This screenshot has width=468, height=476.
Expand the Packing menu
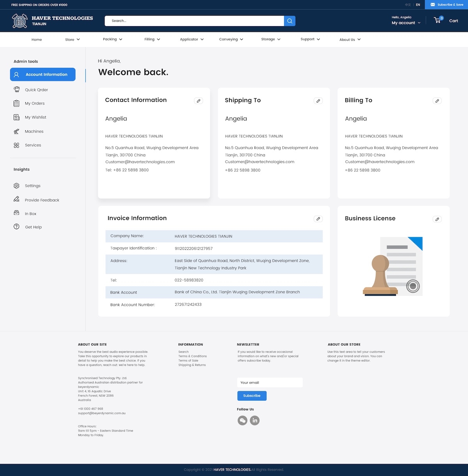(x=112, y=39)
